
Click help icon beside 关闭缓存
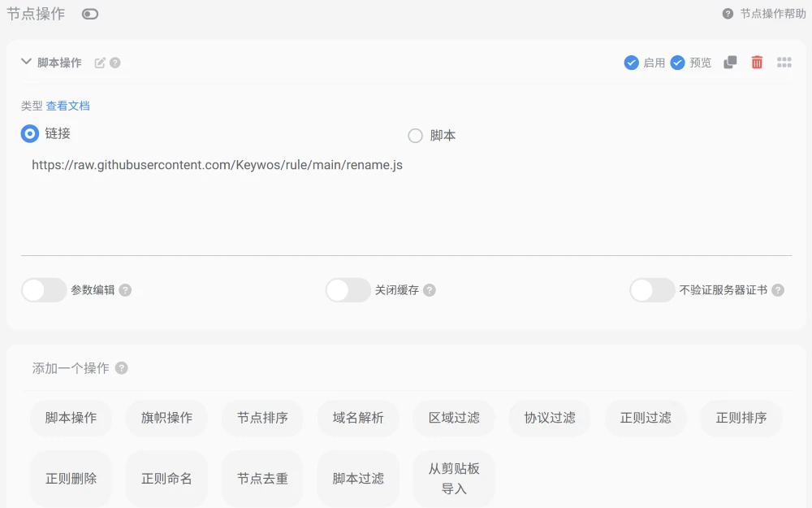click(x=430, y=290)
